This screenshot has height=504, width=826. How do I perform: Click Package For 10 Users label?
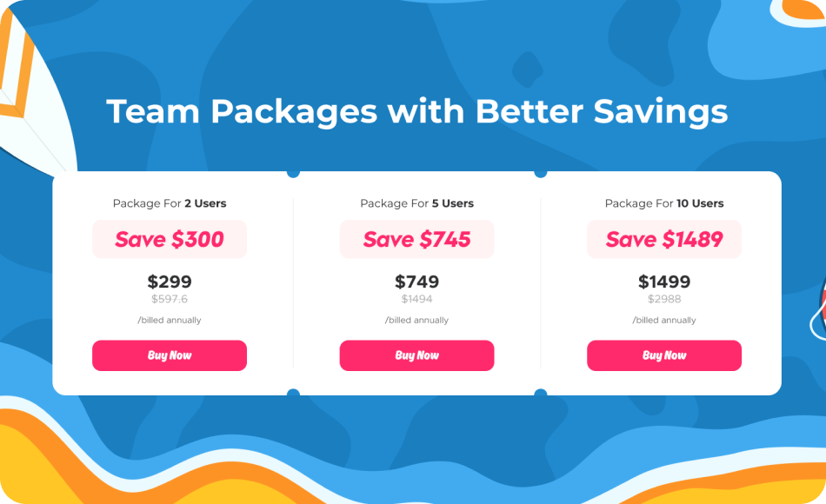(x=664, y=203)
